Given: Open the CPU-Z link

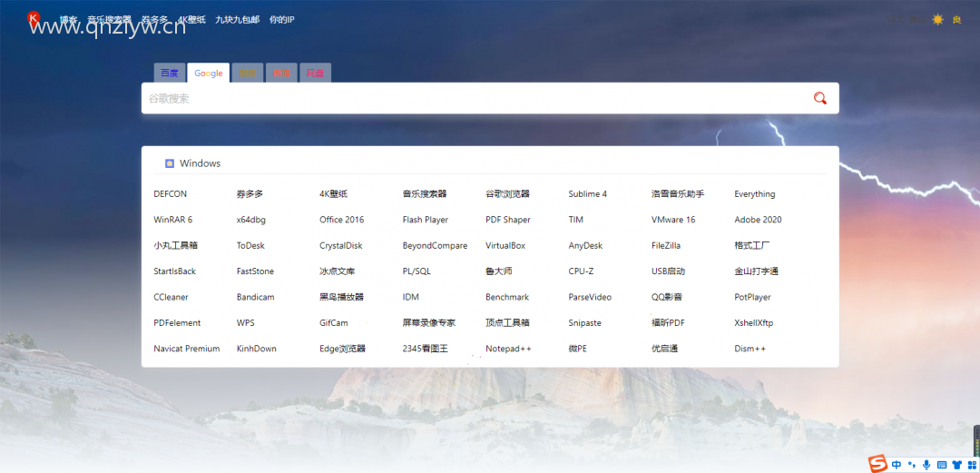Looking at the screenshot, I should coord(581,271).
